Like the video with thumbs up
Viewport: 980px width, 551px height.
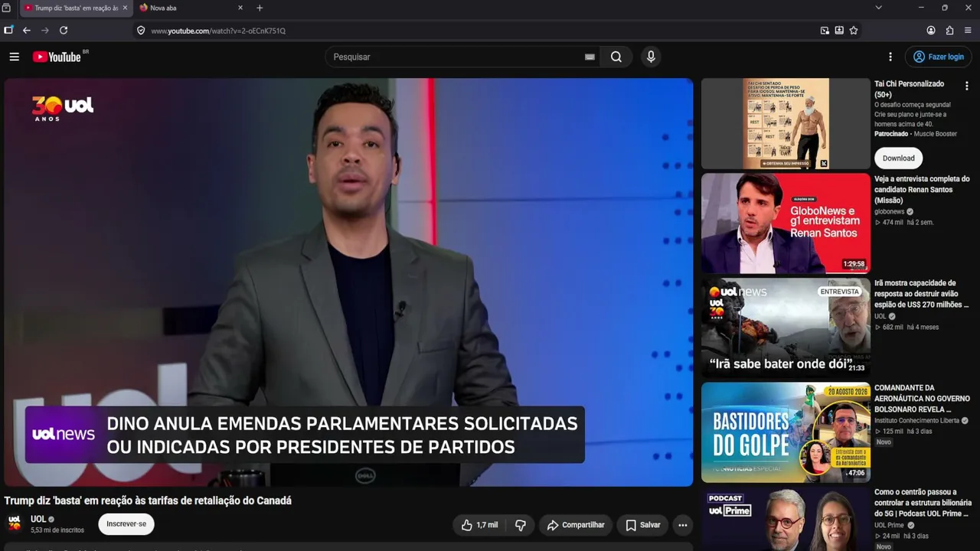(x=479, y=525)
